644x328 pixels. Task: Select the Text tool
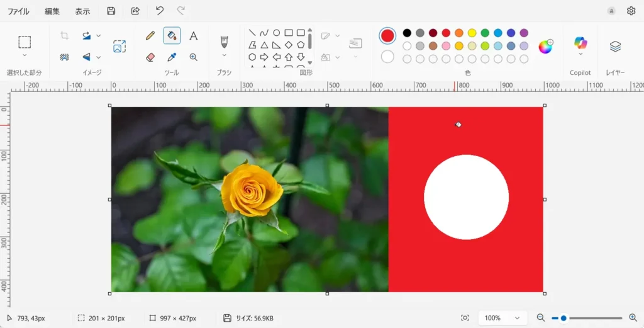[x=194, y=36]
